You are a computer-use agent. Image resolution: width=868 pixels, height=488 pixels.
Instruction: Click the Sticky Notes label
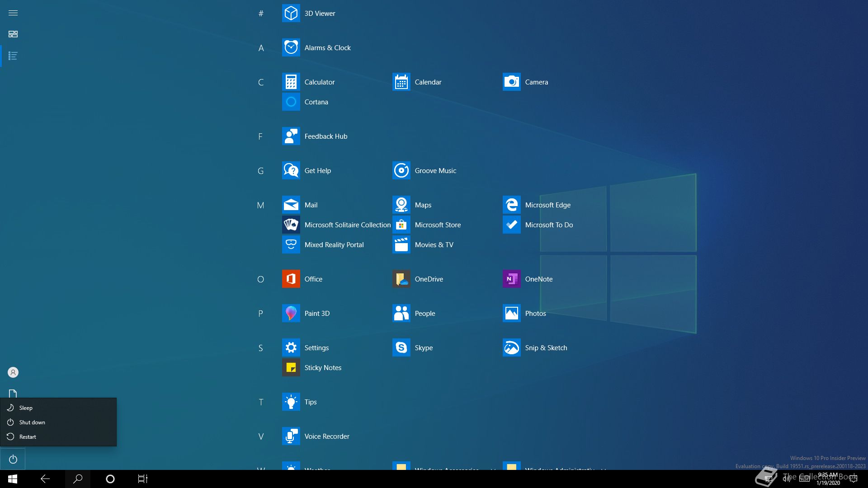tap(323, 368)
